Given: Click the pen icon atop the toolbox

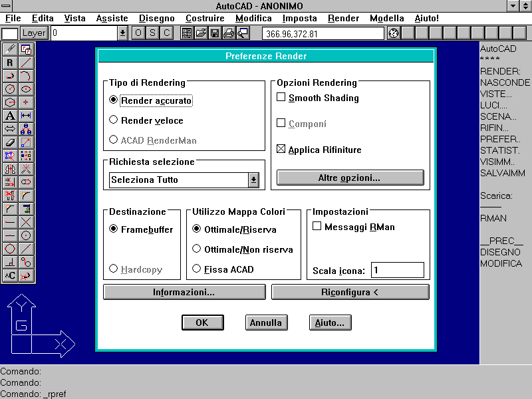Looking at the screenshot, I should pyautogui.click(x=10, y=49).
